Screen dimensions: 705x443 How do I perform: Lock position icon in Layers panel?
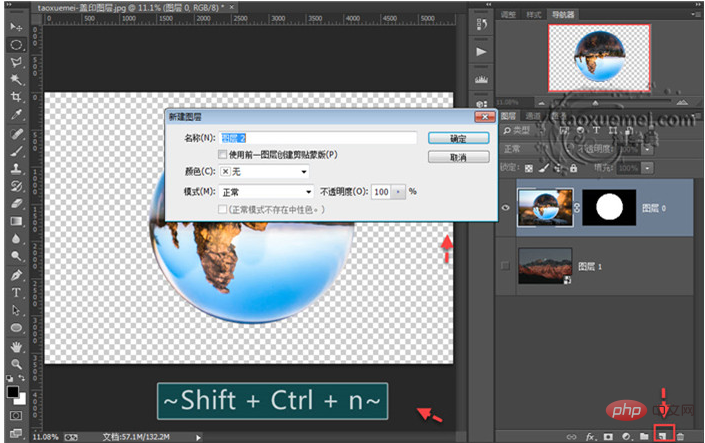(558, 168)
